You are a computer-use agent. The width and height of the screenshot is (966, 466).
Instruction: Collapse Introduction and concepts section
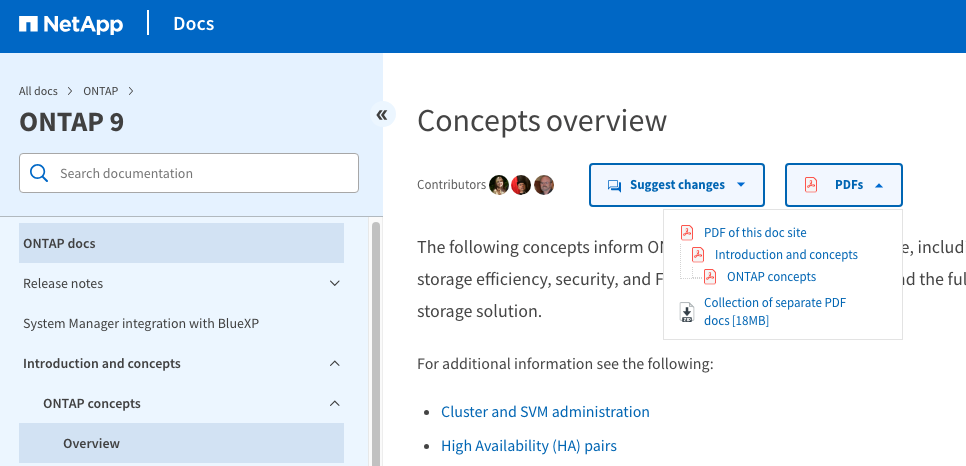(x=335, y=364)
